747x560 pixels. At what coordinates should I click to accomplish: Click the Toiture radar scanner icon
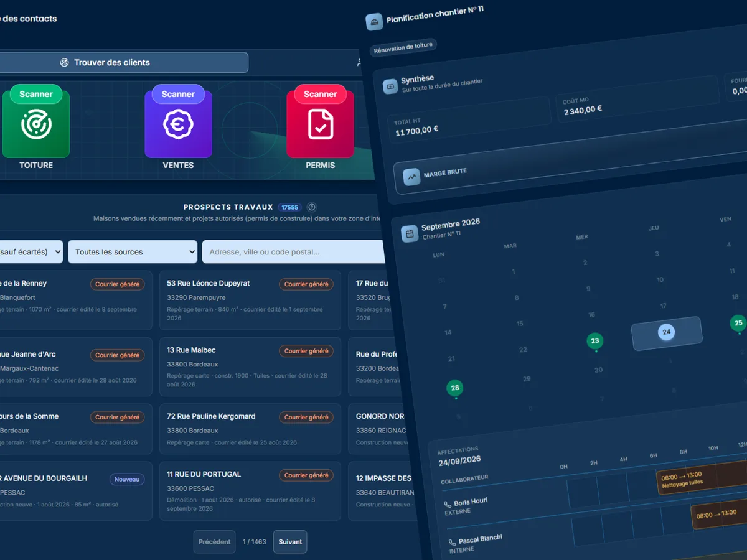pos(36,124)
